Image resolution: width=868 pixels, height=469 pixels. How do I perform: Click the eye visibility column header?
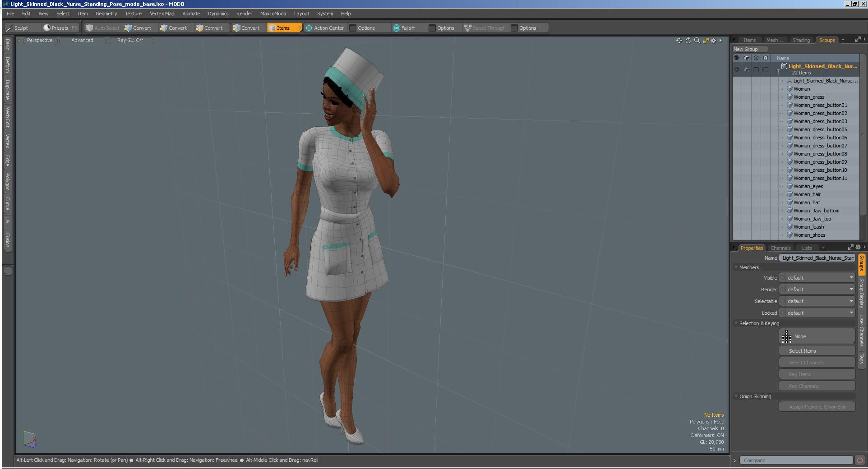coord(737,58)
